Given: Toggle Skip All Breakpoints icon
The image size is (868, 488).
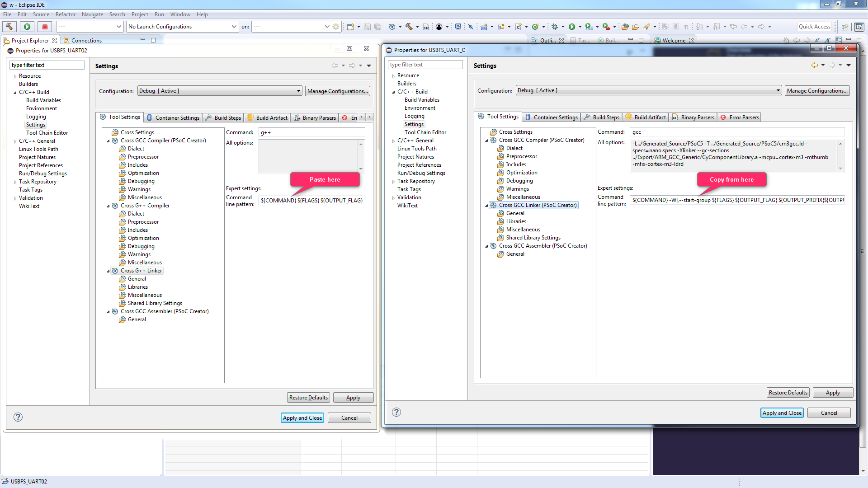Looking at the screenshot, I should point(471,27).
